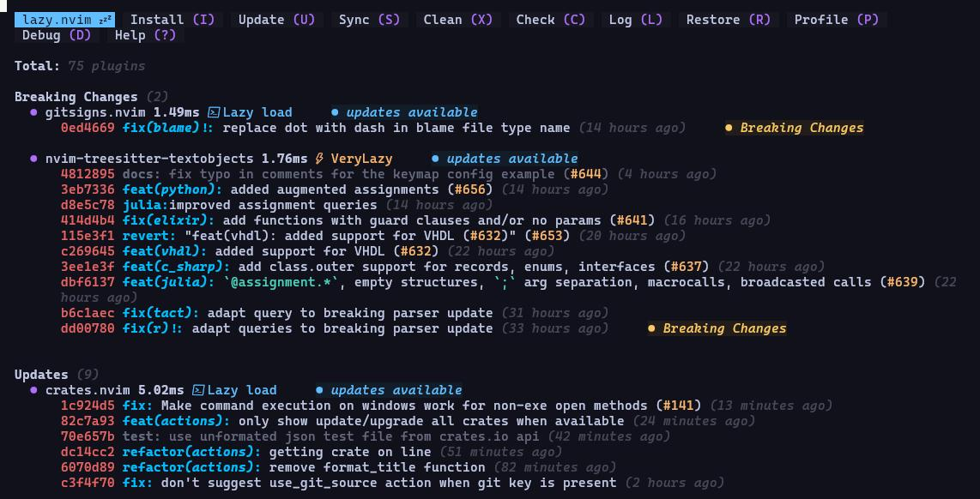The width and height of the screenshot is (980, 499).
Task: Open the Log (L) tab
Action: (636, 20)
